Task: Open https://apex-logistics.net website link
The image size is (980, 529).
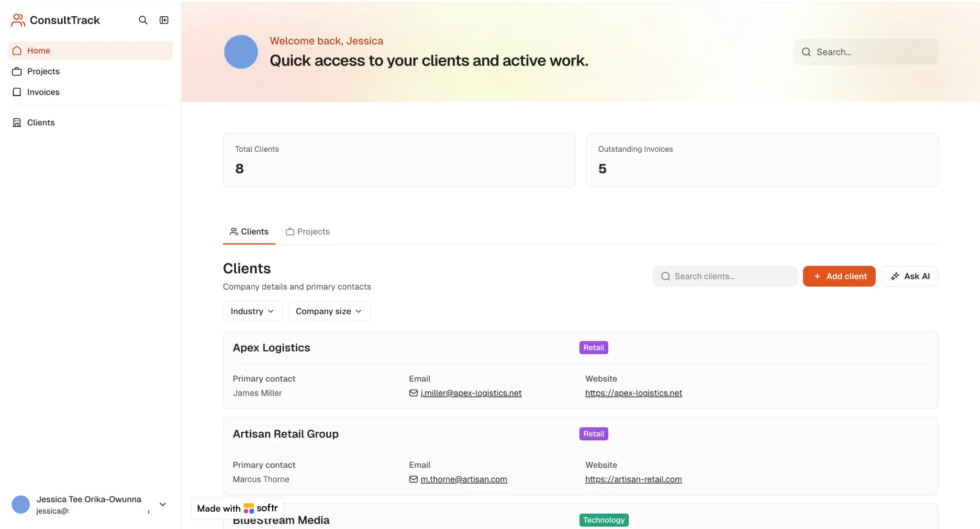Action: [x=634, y=393]
